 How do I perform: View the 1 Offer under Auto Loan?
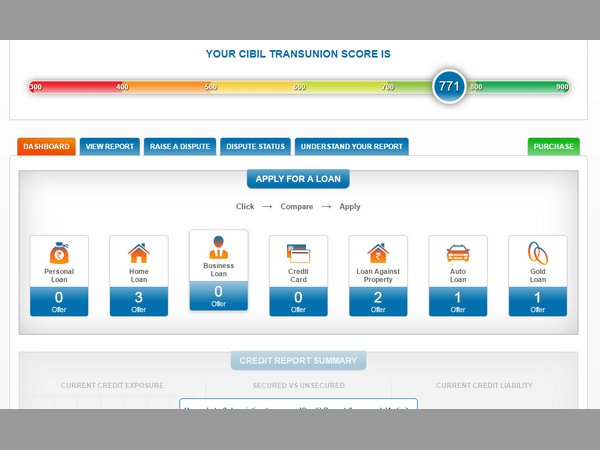tap(458, 302)
